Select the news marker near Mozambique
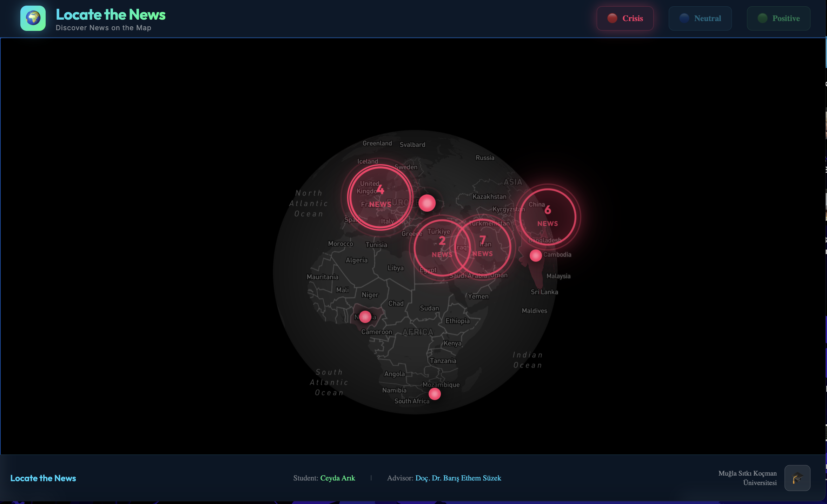This screenshot has height=504, width=827. click(x=435, y=394)
